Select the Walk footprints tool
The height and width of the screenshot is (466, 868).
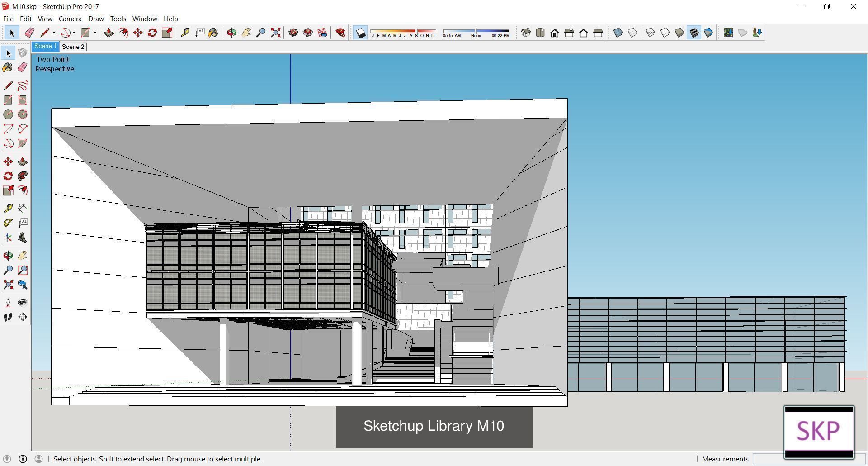pyautogui.click(x=8, y=317)
